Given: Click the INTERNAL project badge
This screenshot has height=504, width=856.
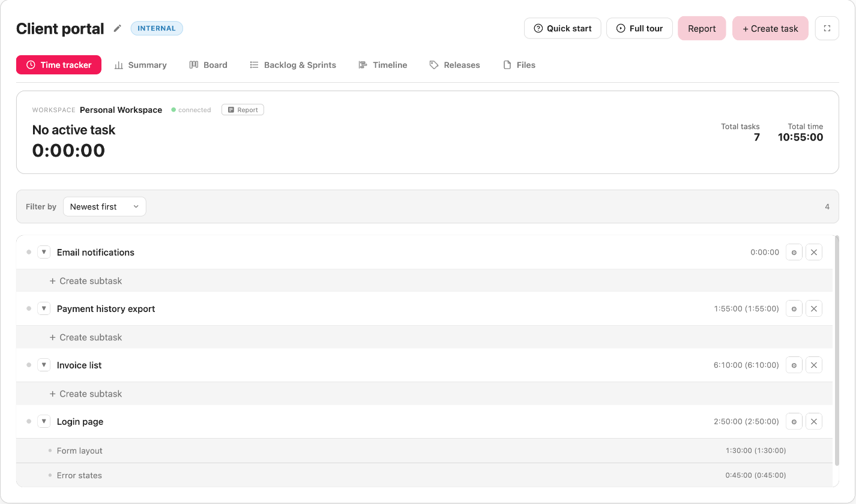Looking at the screenshot, I should (x=157, y=28).
